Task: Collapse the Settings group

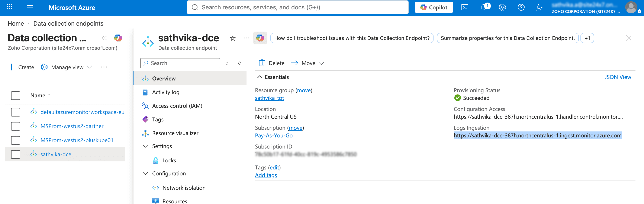Action: click(145, 146)
